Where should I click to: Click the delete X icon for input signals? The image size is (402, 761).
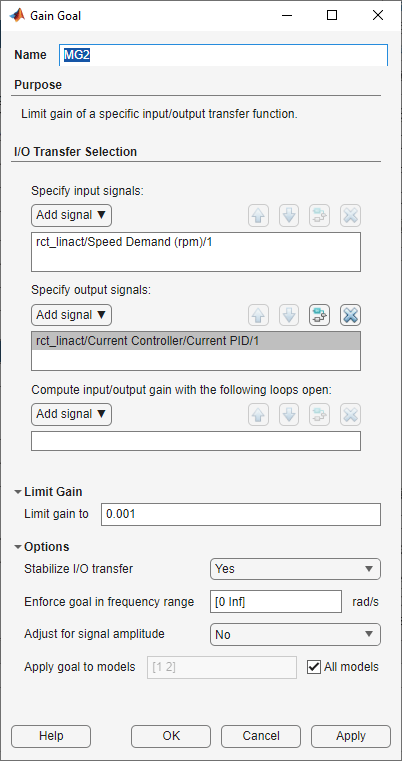click(350, 216)
